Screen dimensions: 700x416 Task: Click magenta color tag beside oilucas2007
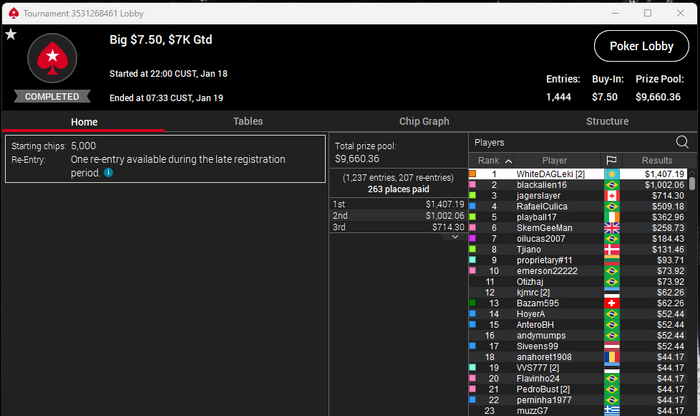tap(472, 238)
